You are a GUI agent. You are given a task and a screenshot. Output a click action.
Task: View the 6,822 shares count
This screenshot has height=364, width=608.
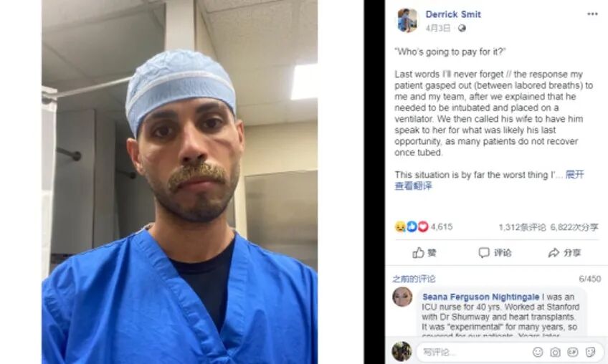pos(574,227)
